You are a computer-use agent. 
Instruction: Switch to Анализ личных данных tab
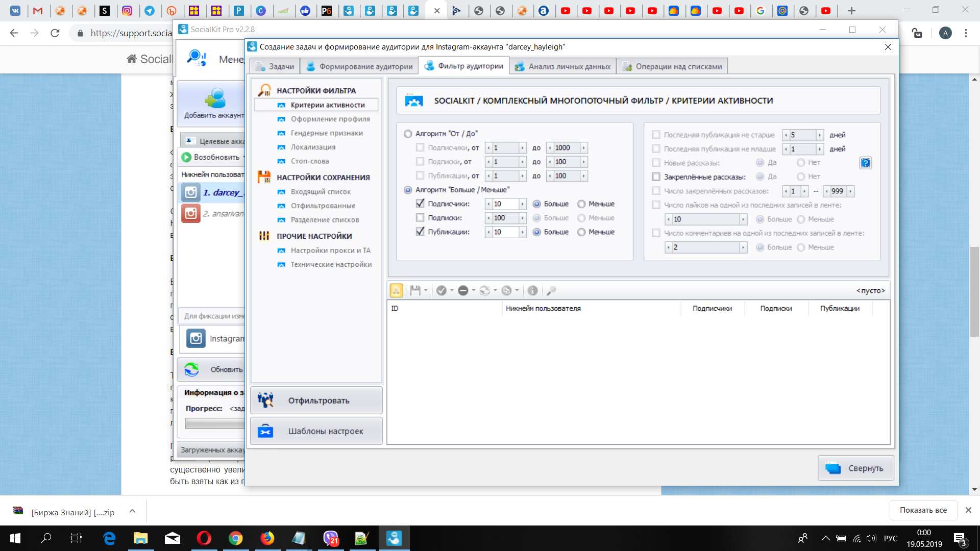[x=562, y=66]
